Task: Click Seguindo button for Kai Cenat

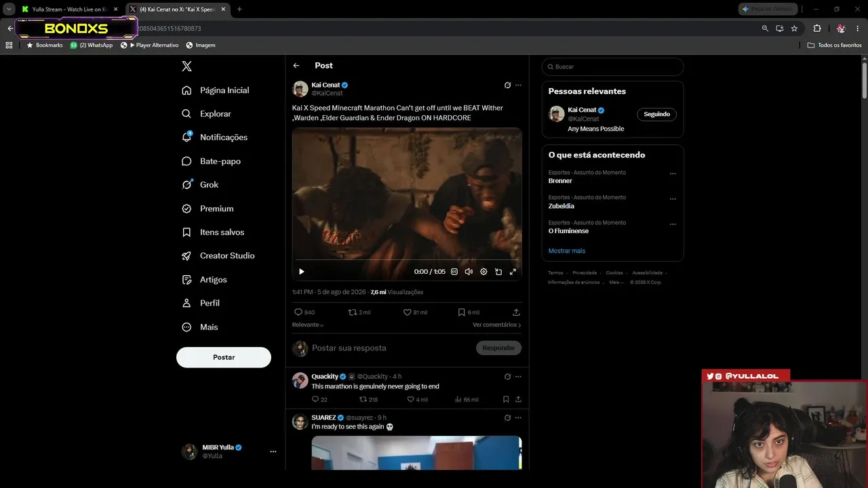Action: pos(656,115)
